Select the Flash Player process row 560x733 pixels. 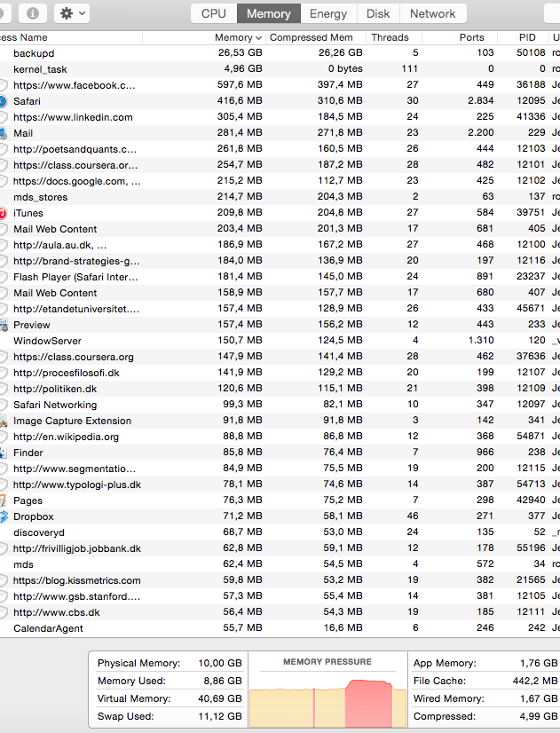click(280, 277)
